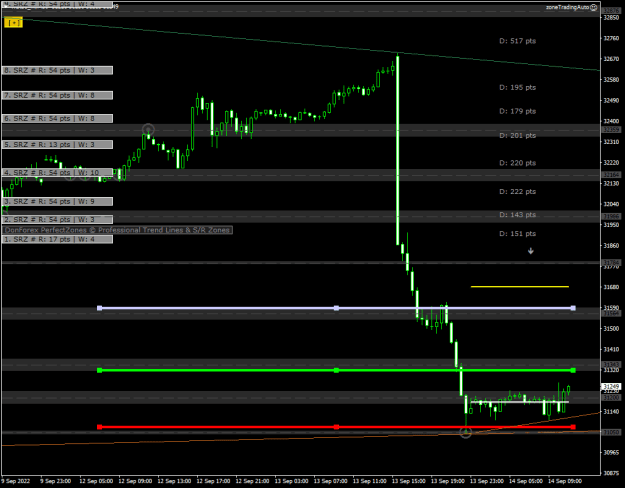Click the short white horizontal line in the latest candles
Screen dimensions: 625x488
click(x=520, y=402)
